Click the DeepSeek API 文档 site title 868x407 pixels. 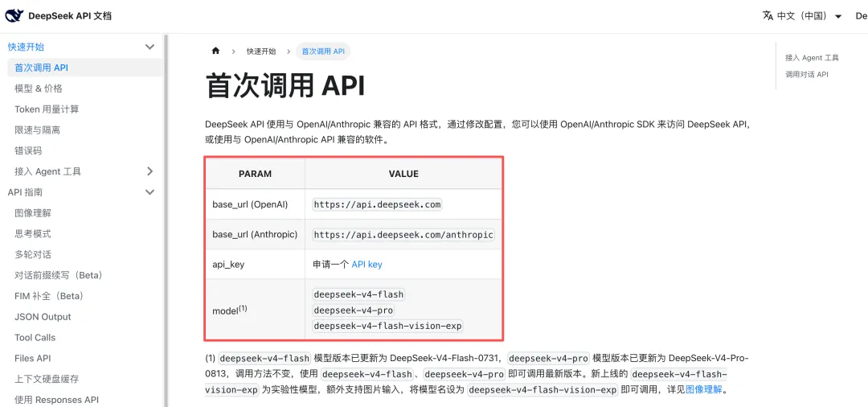tap(70, 16)
